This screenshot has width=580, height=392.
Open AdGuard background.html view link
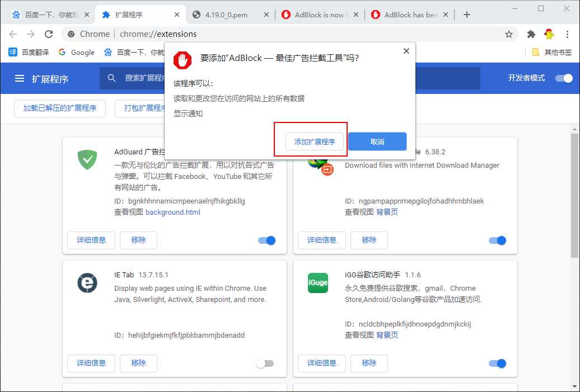pyautogui.click(x=173, y=212)
